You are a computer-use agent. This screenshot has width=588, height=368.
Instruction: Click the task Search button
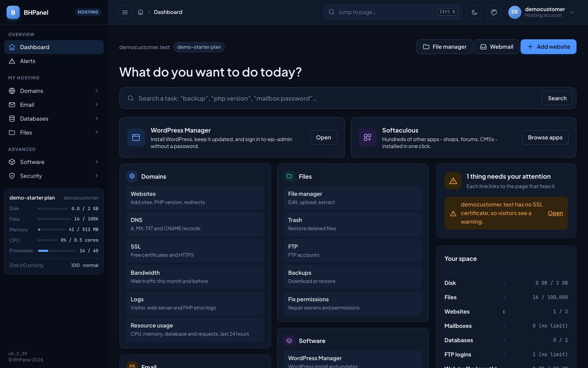(x=557, y=98)
